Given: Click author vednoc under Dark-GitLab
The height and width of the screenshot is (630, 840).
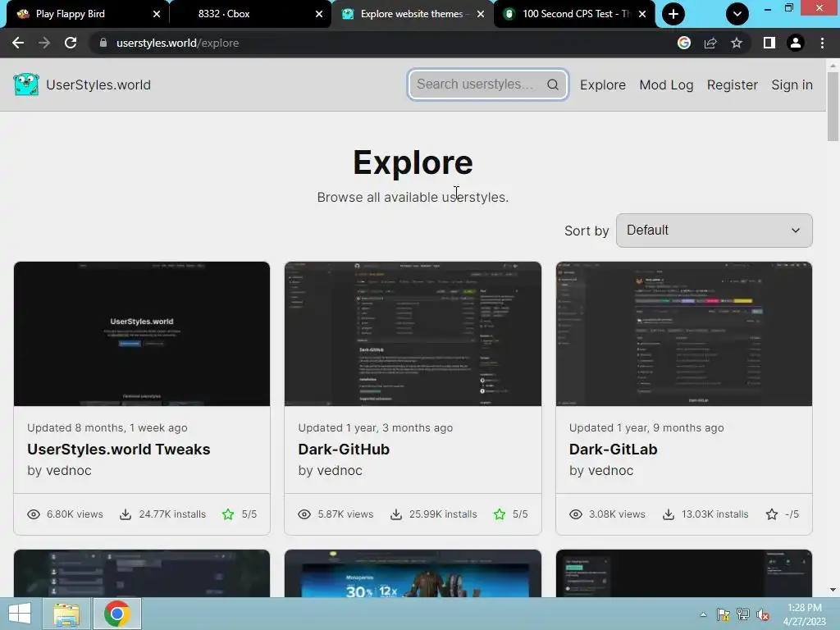Looking at the screenshot, I should (x=609, y=470).
